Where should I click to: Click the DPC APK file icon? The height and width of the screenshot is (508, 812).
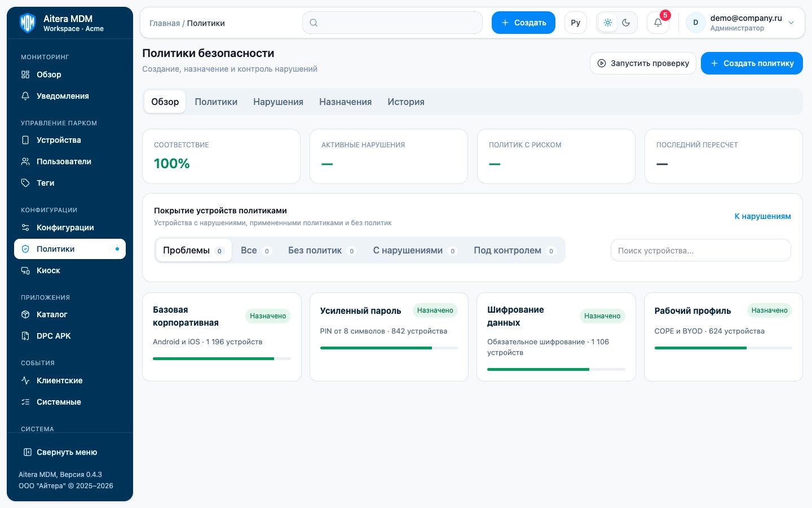pyautogui.click(x=25, y=336)
